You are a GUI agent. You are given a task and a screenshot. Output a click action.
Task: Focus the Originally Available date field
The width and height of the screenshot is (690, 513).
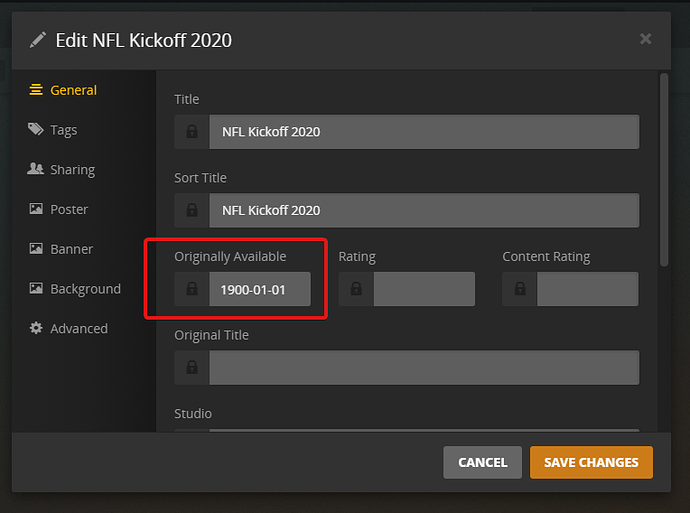click(x=259, y=289)
